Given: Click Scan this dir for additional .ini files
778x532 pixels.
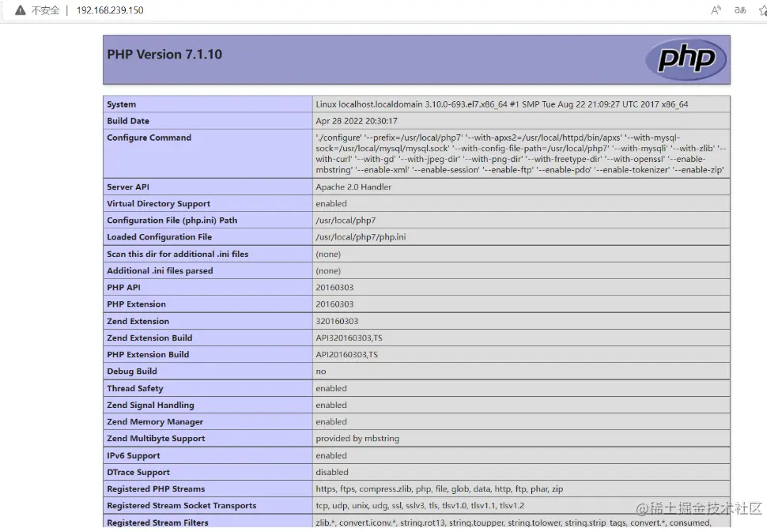Looking at the screenshot, I should (178, 254).
